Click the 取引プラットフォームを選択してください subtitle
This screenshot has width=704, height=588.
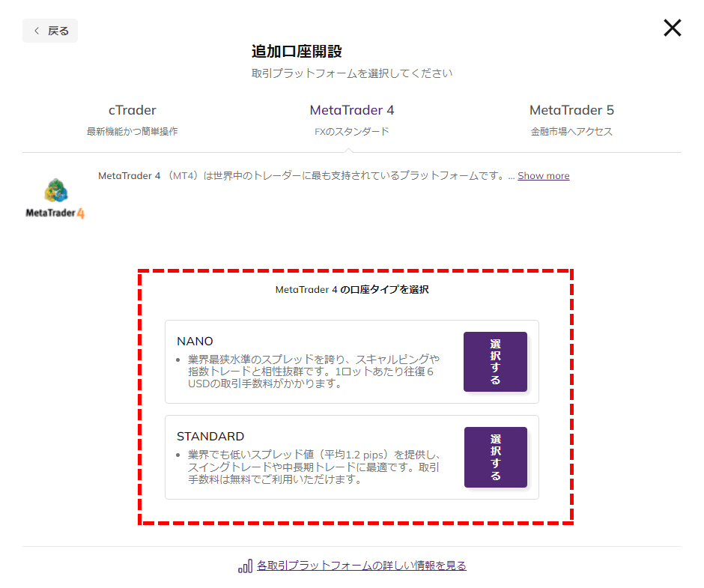pos(351,73)
